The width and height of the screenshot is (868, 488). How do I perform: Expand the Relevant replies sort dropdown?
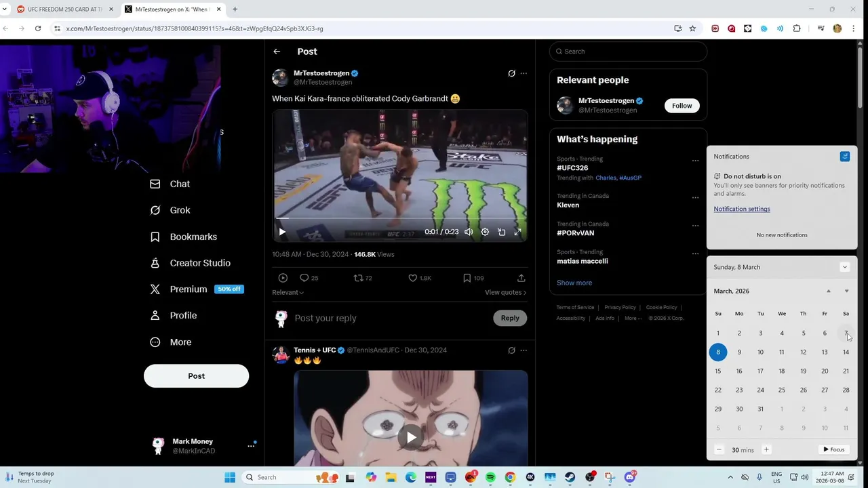288,292
